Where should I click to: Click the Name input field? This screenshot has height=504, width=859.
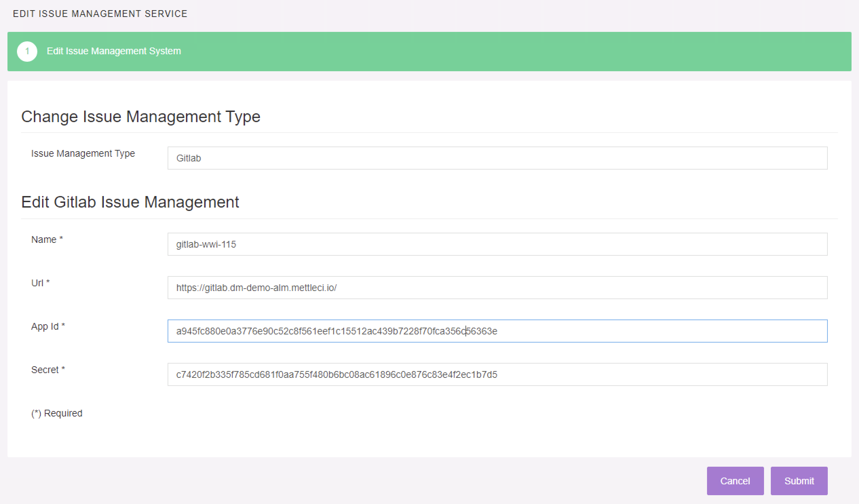click(x=497, y=244)
